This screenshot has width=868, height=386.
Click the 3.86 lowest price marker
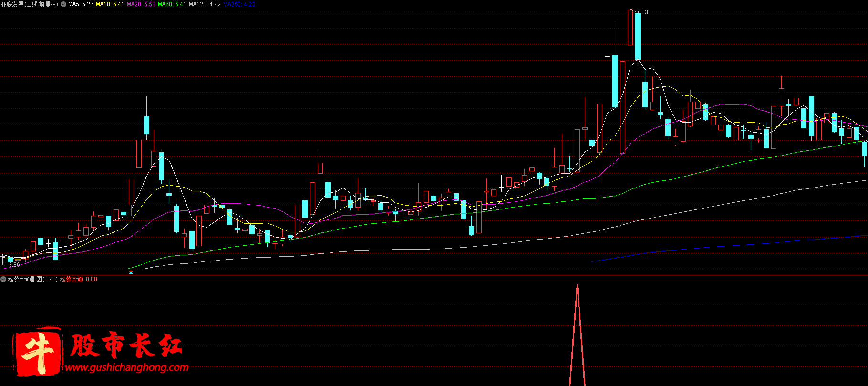[14, 265]
